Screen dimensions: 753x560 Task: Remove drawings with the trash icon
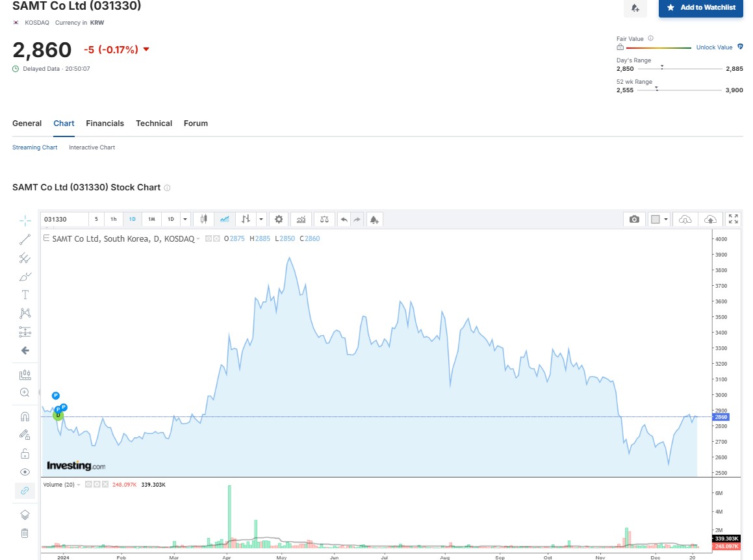click(x=25, y=533)
